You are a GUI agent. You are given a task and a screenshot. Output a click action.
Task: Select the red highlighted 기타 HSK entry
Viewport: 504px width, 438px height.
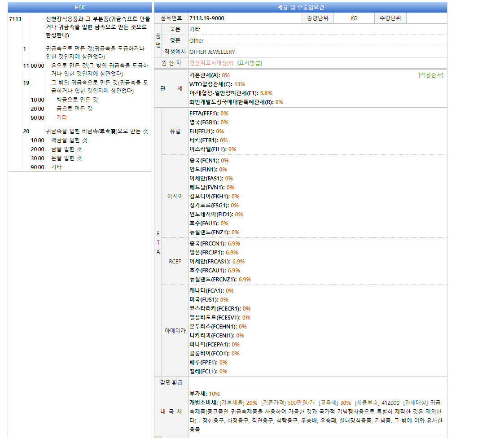click(62, 118)
